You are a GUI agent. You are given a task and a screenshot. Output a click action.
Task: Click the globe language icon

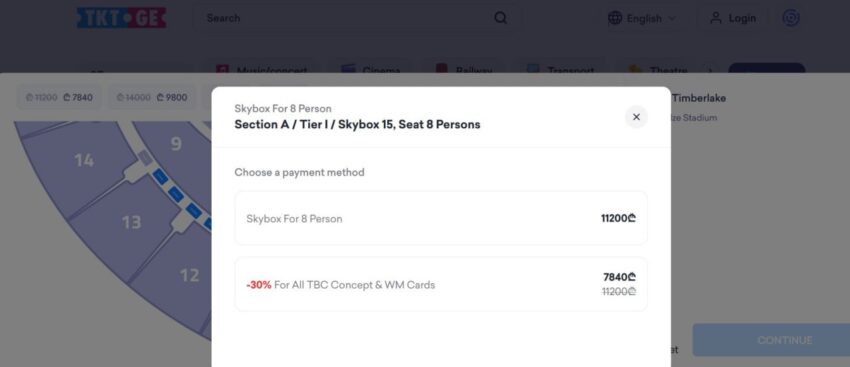click(x=615, y=18)
